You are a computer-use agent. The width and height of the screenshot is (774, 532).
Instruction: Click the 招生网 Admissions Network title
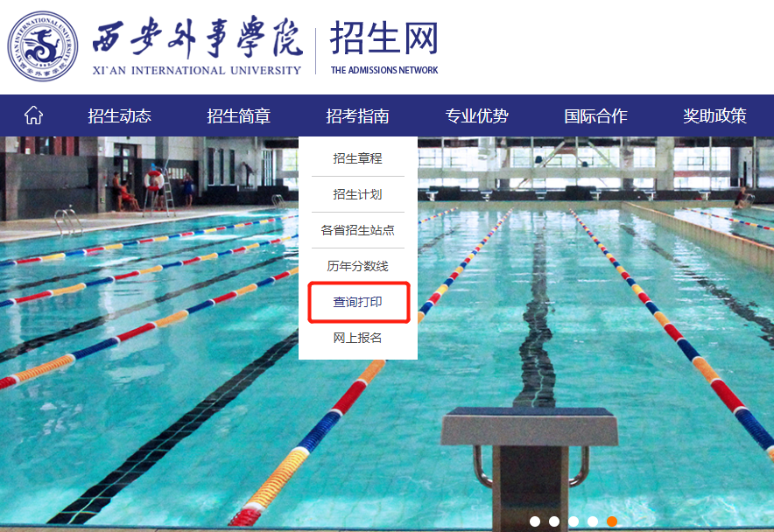tap(384, 47)
